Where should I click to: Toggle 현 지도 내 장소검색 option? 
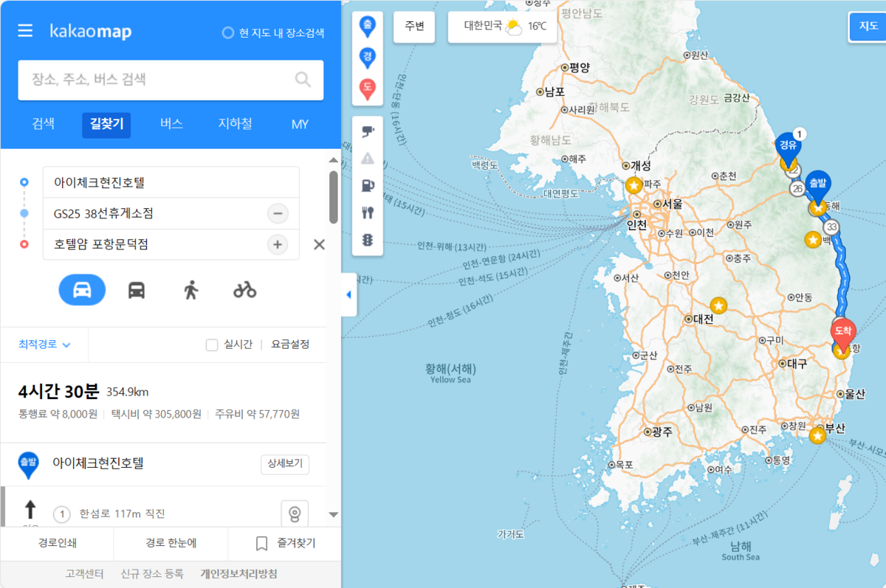(x=228, y=33)
